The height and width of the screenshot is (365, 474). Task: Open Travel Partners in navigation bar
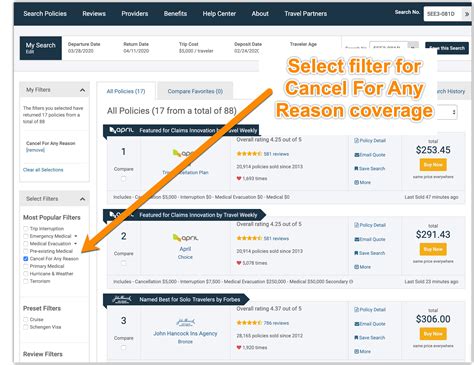coord(306,14)
